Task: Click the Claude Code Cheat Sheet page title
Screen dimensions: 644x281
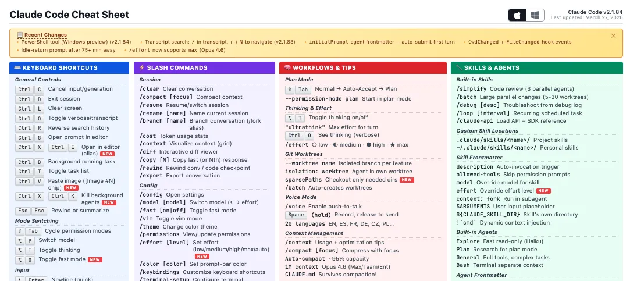Action: tap(69, 15)
